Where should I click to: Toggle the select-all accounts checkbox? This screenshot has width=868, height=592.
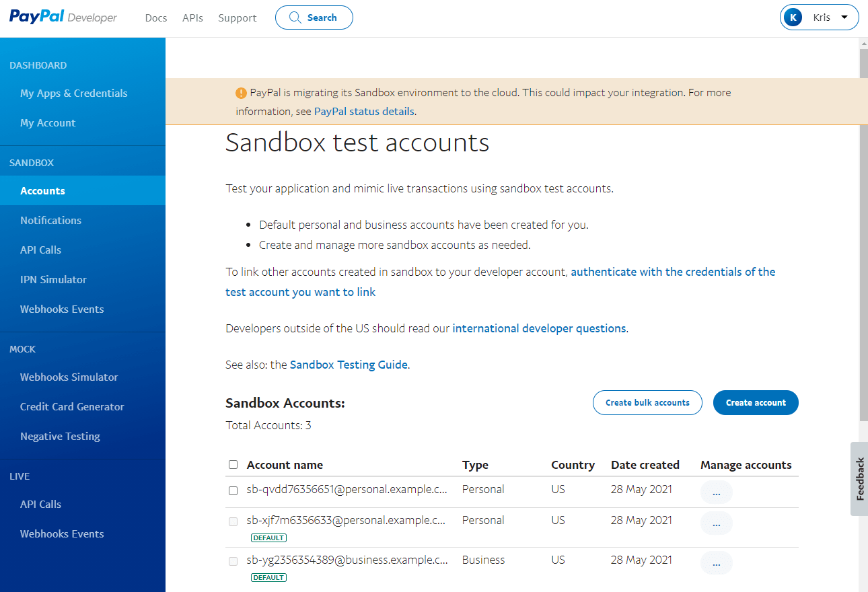tap(233, 464)
